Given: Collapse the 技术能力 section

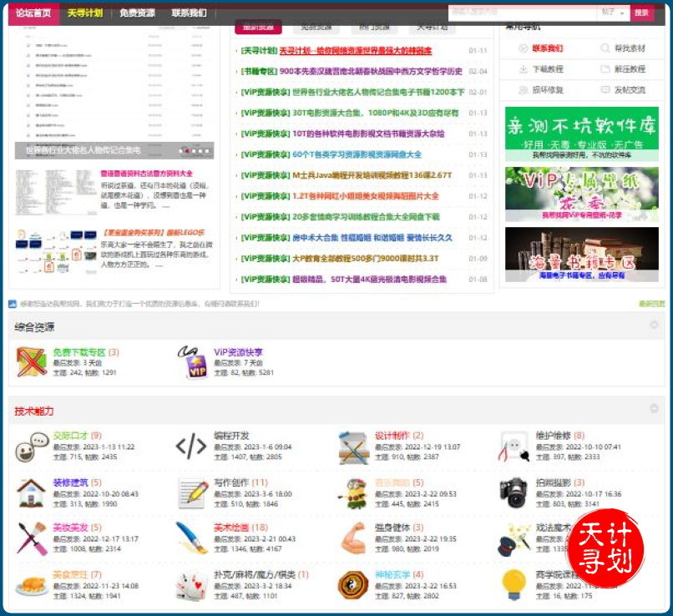Looking at the screenshot, I should pos(654,410).
